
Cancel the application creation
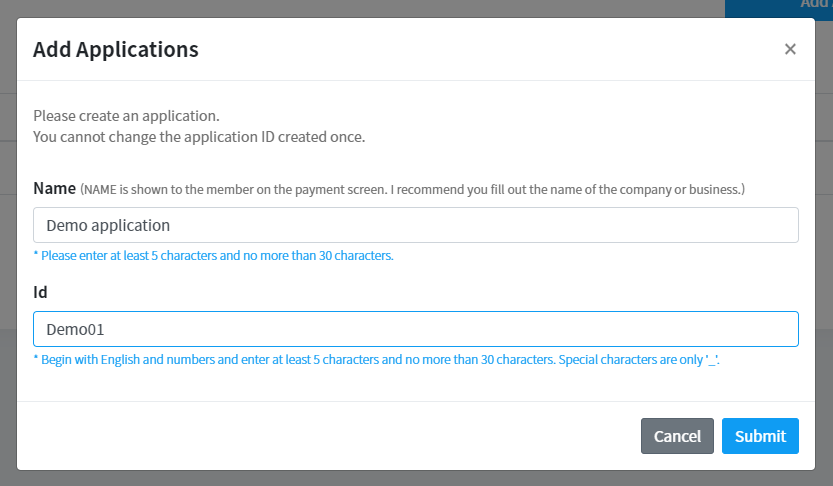(677, 436)
